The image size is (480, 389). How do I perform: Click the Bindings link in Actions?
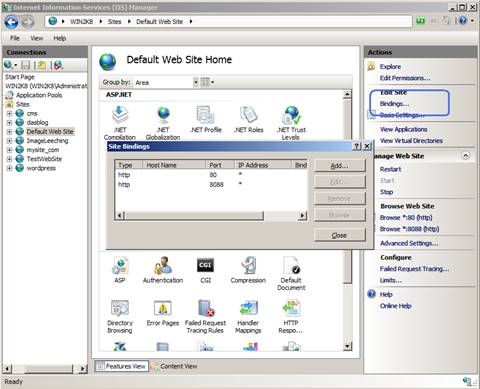coord(394,104)
